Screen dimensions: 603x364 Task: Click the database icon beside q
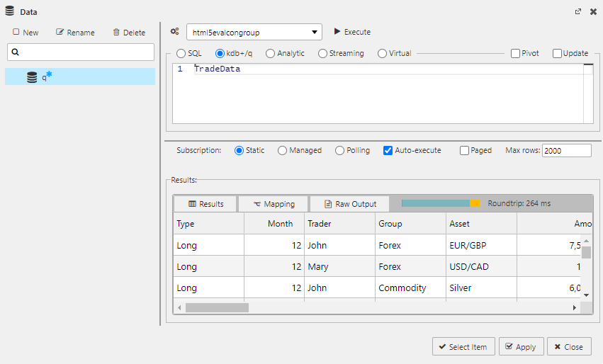[32, 77]
